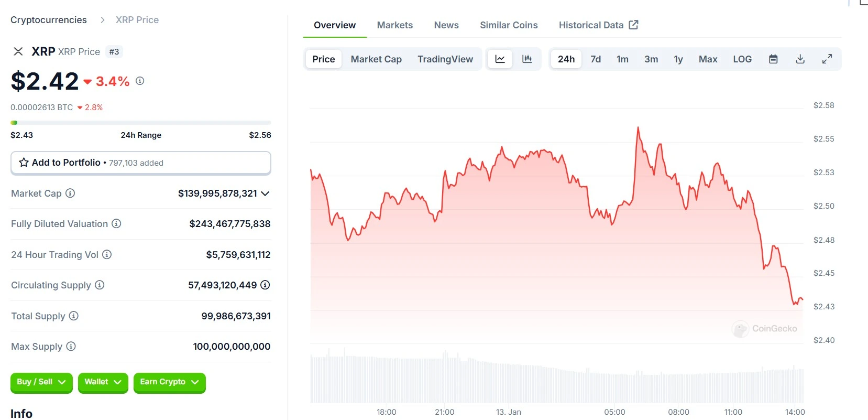Click the $2.58 y-axis label

[x=823, y=105]
